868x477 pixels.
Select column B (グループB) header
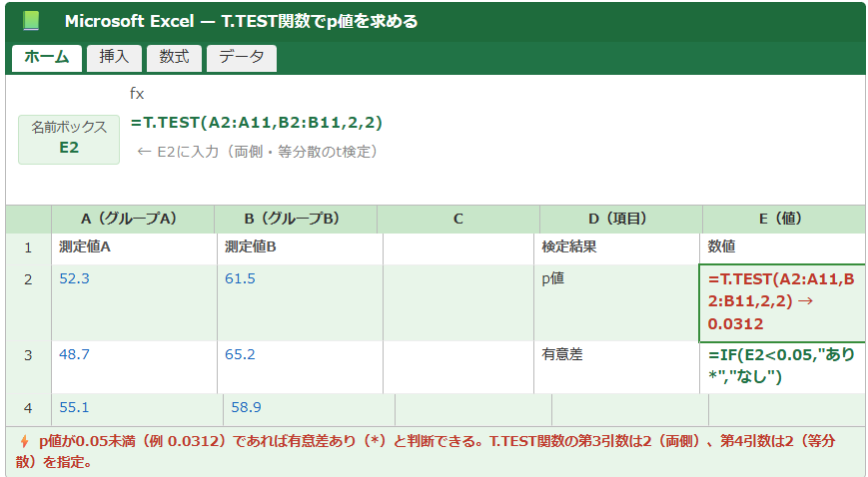[x=296, y=219]
